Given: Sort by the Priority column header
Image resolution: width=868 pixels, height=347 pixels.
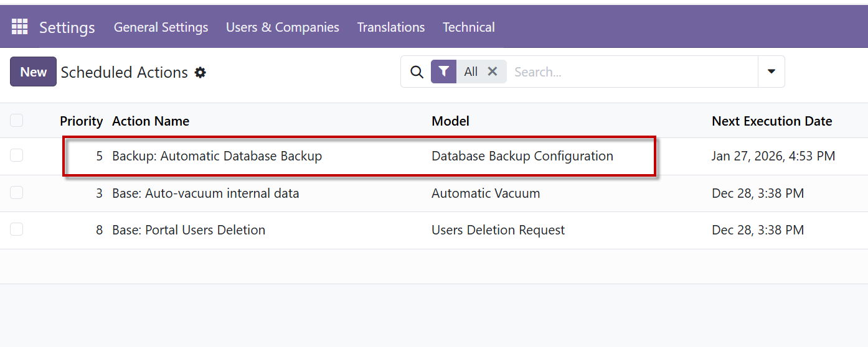Looking at the screenshot, I should point(81,121).
